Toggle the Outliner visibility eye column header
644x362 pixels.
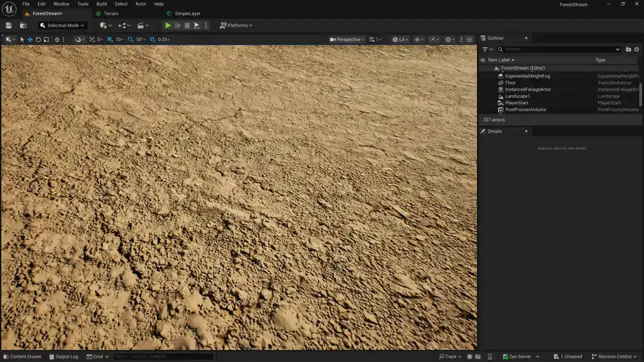pyautogui.click(x=483, y=60)
